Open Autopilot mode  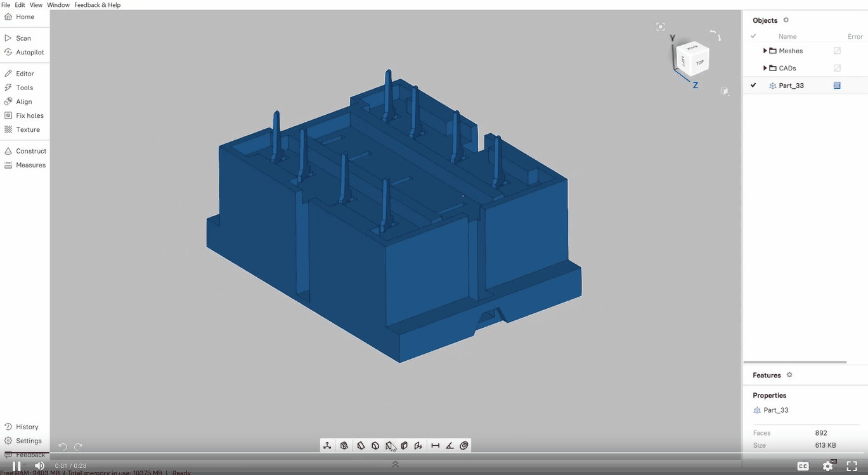24,52
